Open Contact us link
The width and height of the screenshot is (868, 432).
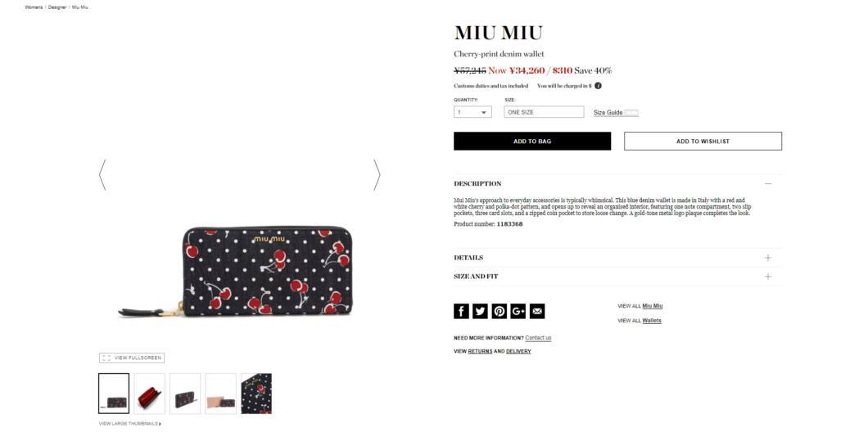(538, 338)
